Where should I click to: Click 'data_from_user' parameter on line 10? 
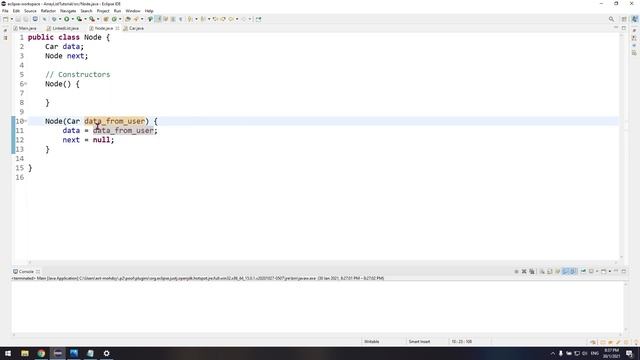[x=114, y=121]
